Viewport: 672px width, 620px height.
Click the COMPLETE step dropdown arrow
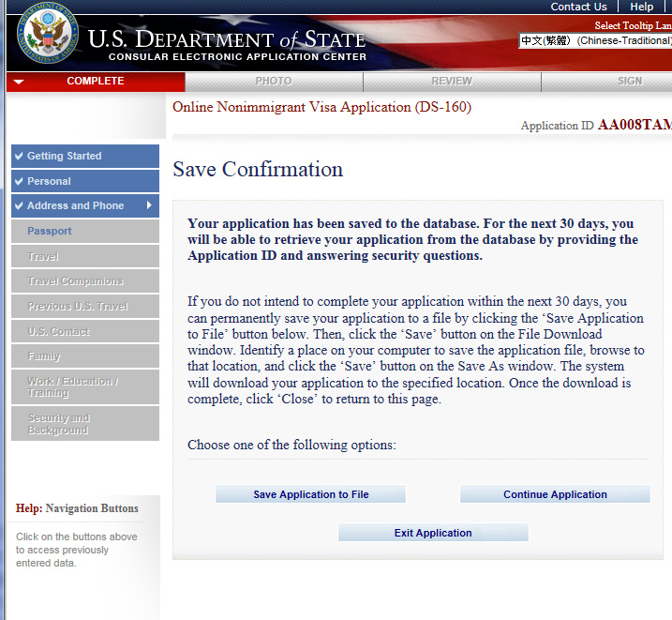[19, 82]
